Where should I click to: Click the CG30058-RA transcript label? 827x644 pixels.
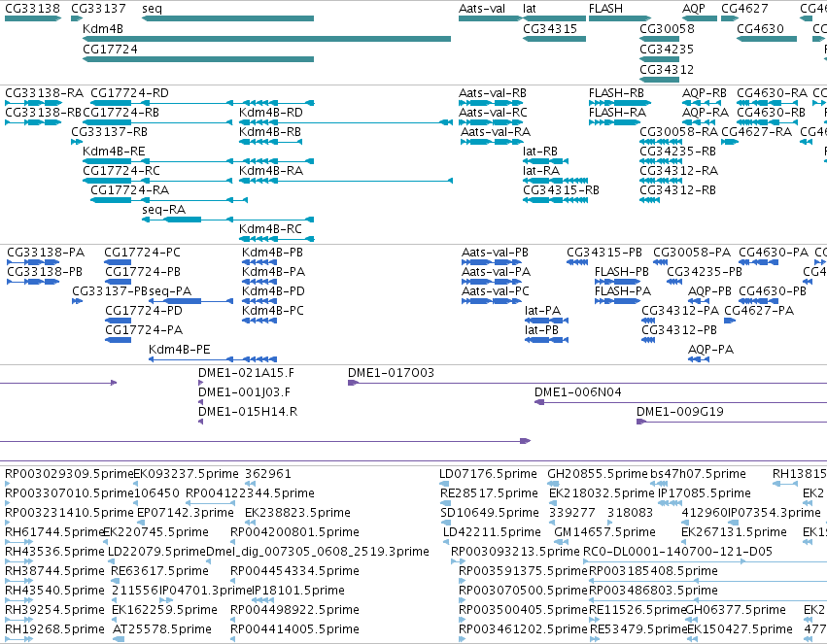678,132
